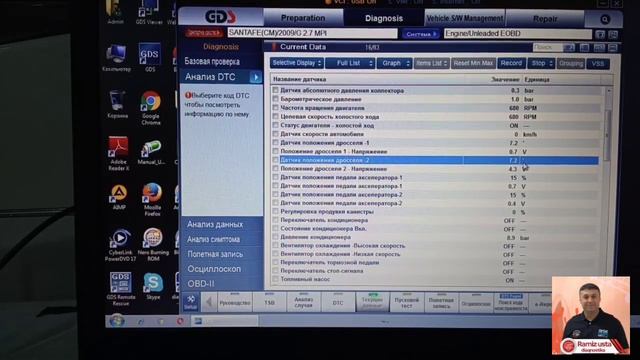This screenshot has height=360, width=640.
Task: Select OBD-II in sidebar
Action: [201, 284]
